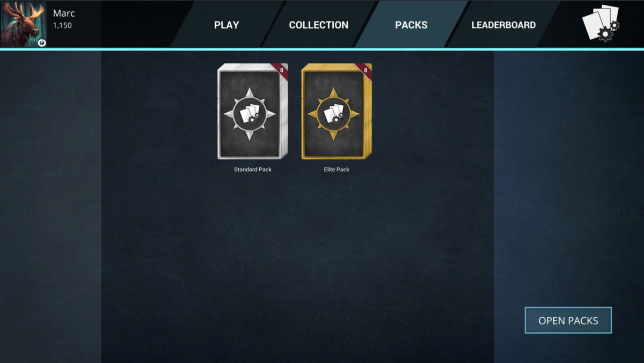Click the OPEN PACKS button

coord(568,321)
